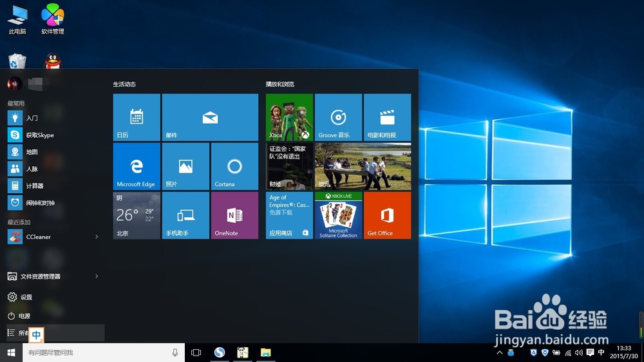Open the News (资讯) photo tile

pyautogui.click(x=363, y=166)
